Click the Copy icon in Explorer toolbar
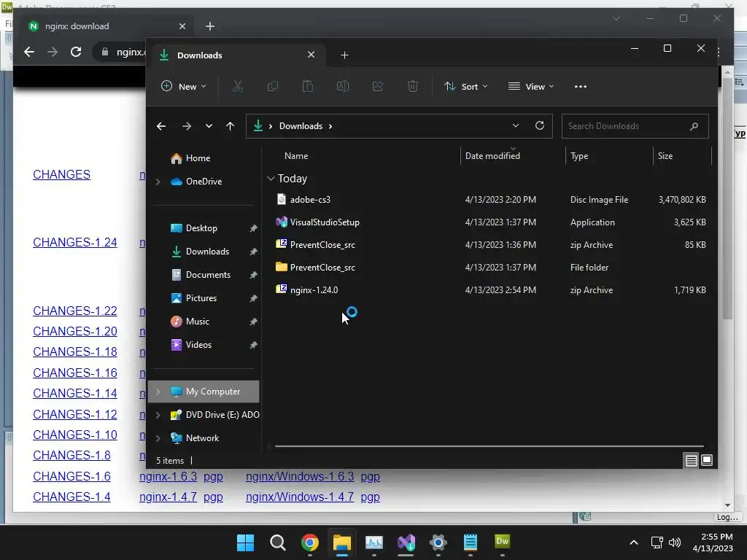 (x=273, y=86)
